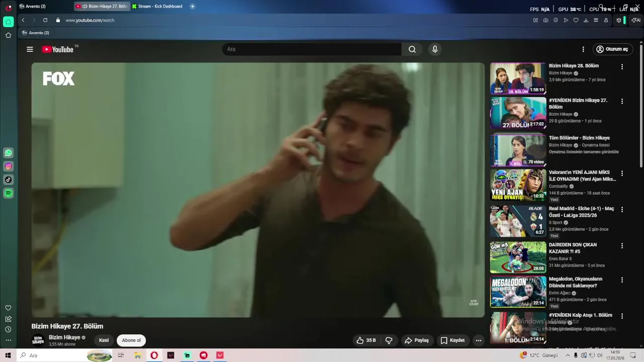Open more options for Real Madrid - Elche video
The height and width of the screenshot is (362, 644).
click(x=622, y=210)
